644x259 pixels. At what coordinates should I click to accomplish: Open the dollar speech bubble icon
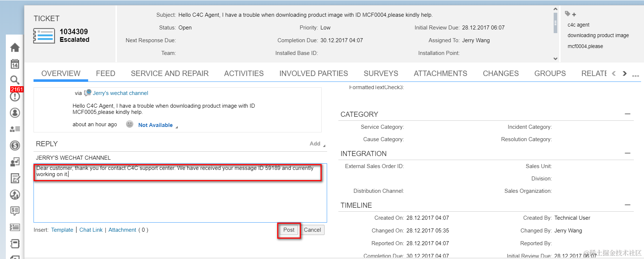(x=15, y=211)
